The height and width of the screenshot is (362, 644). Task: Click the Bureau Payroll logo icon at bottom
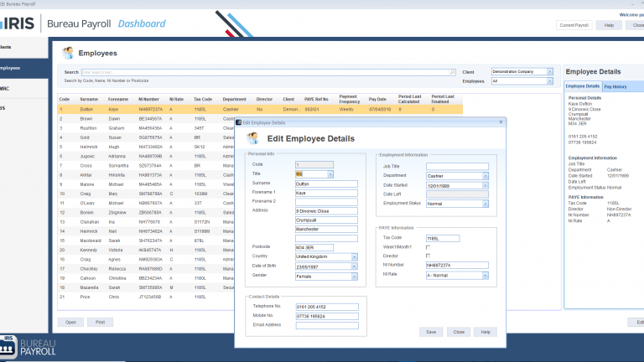coord(8,346)
